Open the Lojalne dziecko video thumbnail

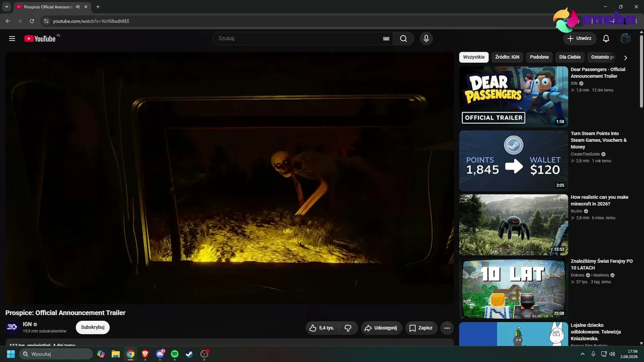tap(514, 334)
